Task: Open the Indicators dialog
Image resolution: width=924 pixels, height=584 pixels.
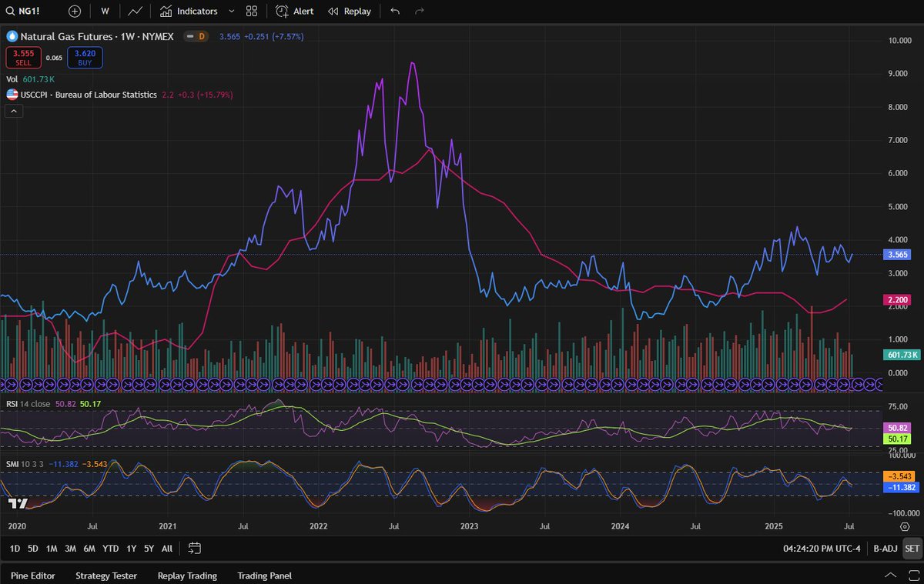Action: 189,11
